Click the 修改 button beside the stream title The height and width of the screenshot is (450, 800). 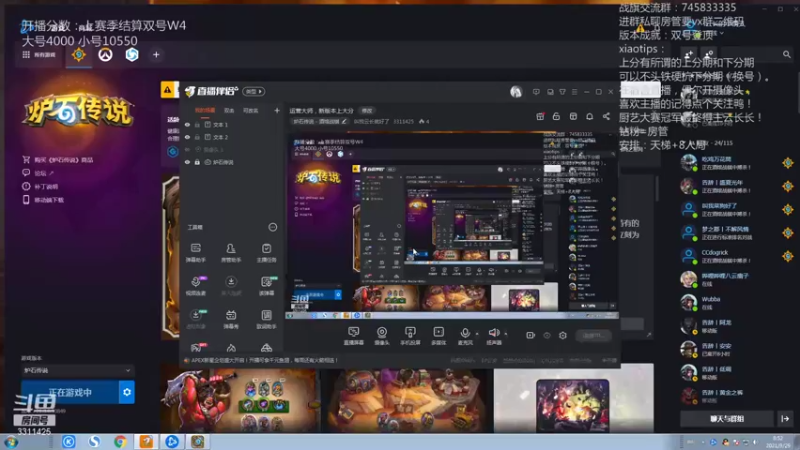click(x=367, y=110)
